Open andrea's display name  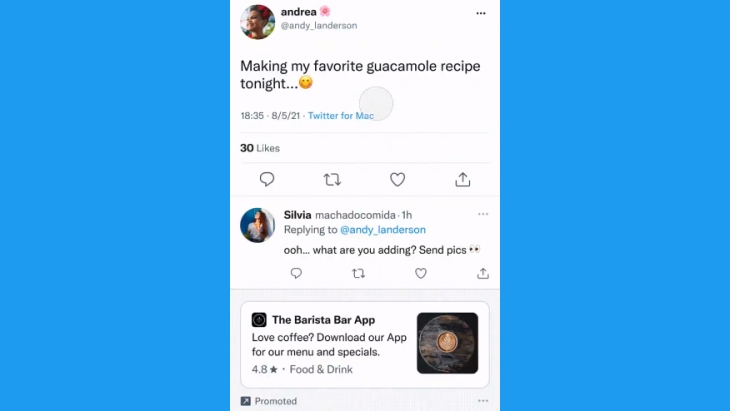298,12
